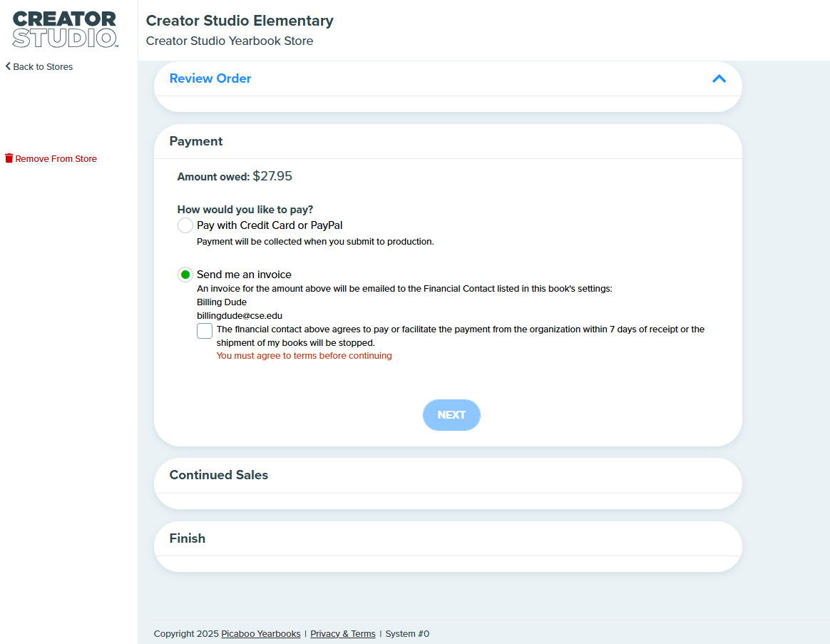Open the Review Order section heading
830x644 pixels.
210,78
